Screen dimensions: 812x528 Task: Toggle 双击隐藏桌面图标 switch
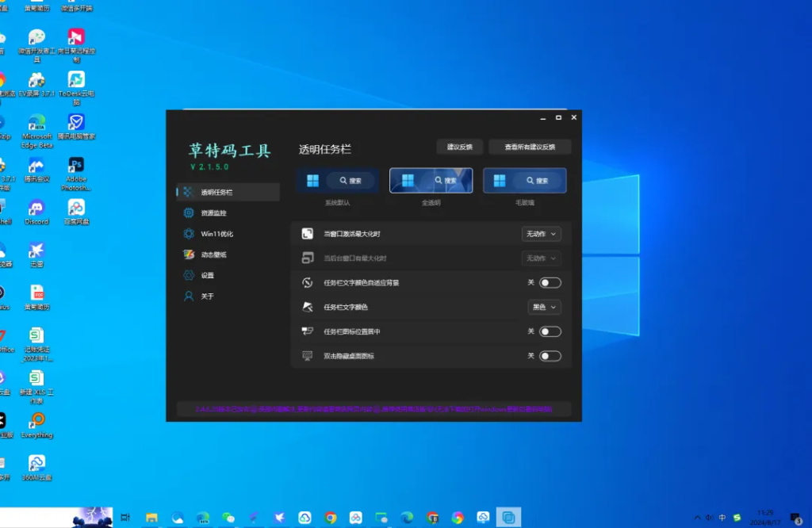click(550, 356)
